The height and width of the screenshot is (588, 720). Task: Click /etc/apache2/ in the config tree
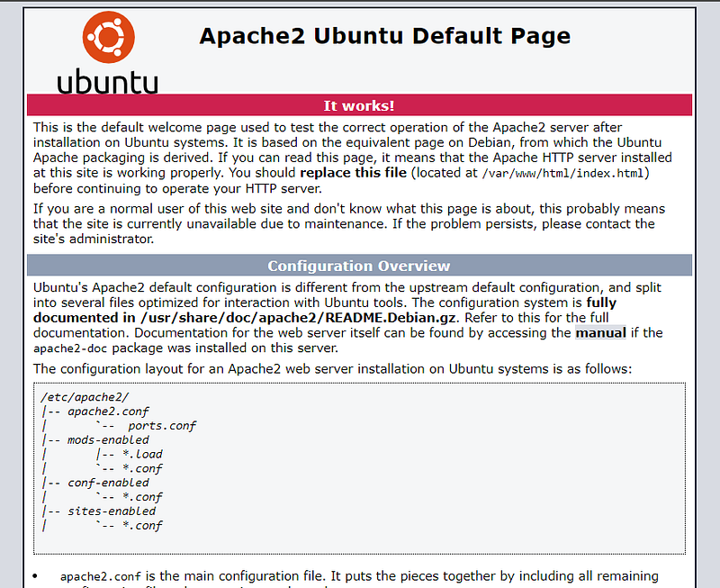[x=85, y=397]
